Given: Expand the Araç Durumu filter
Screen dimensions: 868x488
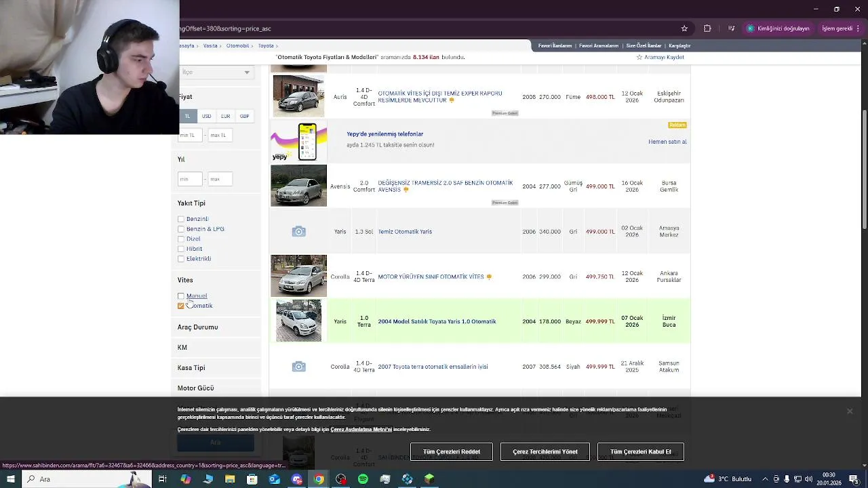Looking at the screenshot, I should [x=198, y=327].
